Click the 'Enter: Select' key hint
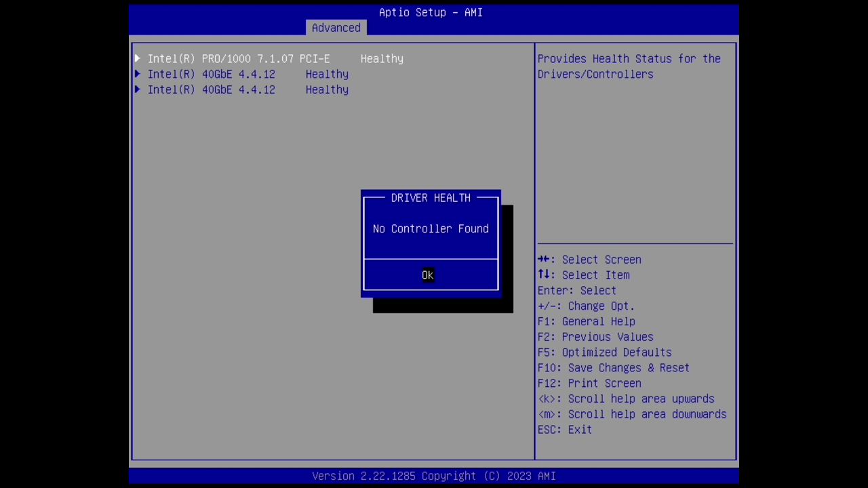868x488 pixels. pyautogui.click(x=577, y=291)
